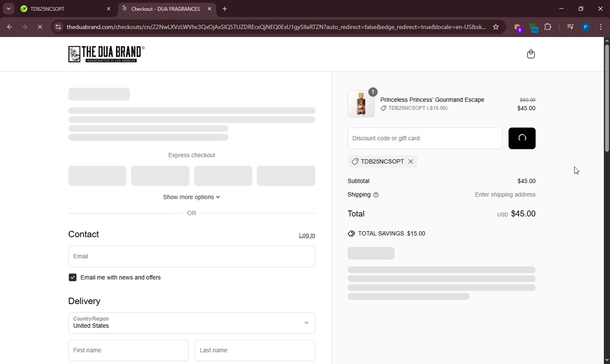The height and width of the screenshot is (364, 610).
Task: Restore down the browser window
Action: pyautogui.click(x=581, y=9)
